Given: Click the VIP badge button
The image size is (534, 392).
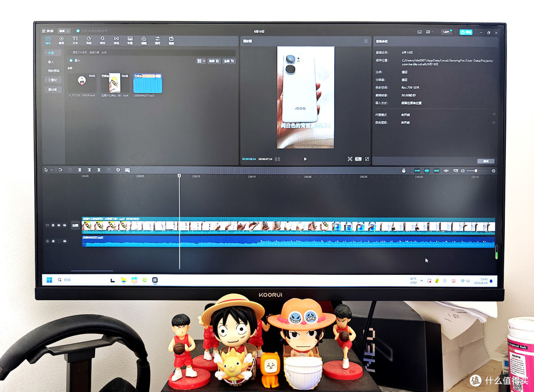Looking at the screenshot, I should [x=446, y=32].
